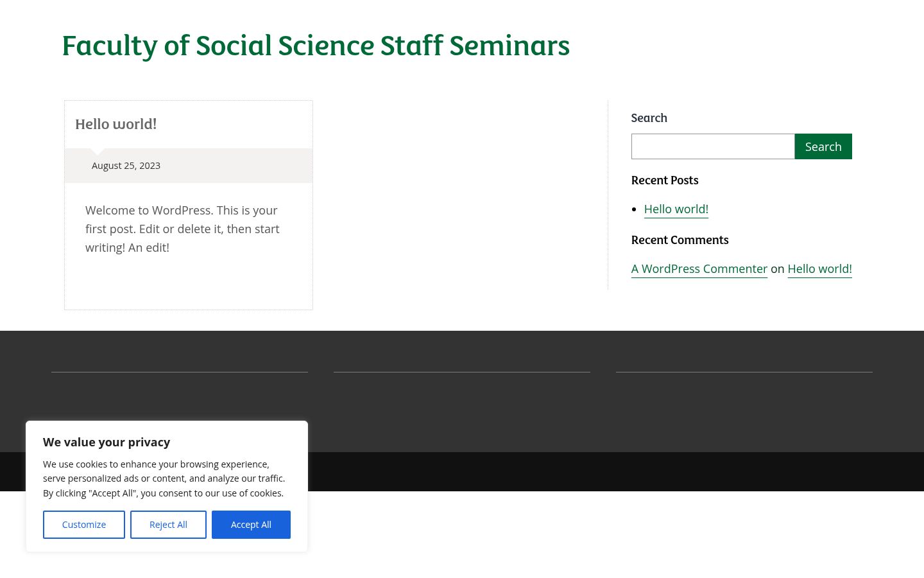
Task: Click the bullet marker beside Hello world!
Action: pos(634,209)
